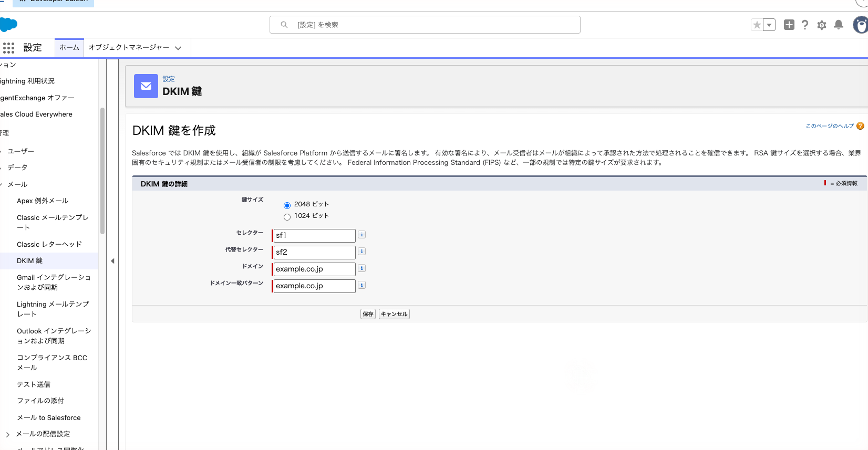The height and width of the screenshot is (450, 868).
Task: Open メール to Salesforce in the sidebar
Action: [49, 417]
